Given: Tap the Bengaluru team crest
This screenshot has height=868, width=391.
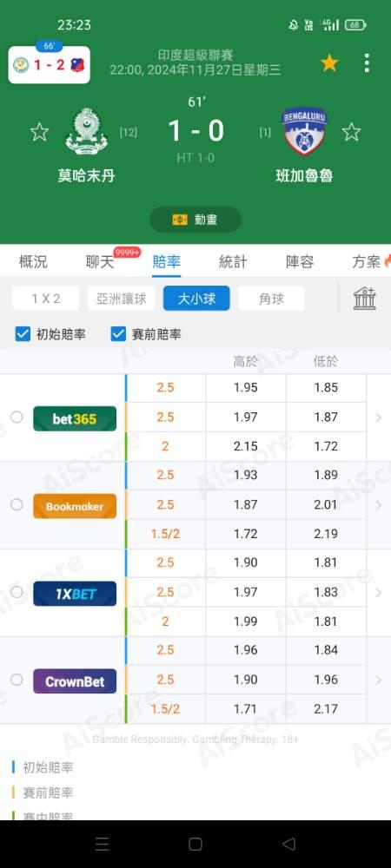Looking at the screenshot, I should tap(305, 131).
